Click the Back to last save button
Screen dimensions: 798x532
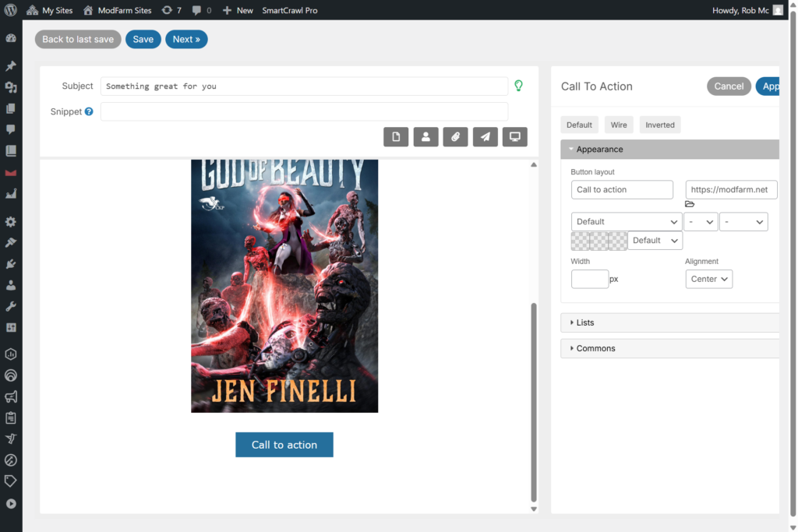pyautogui.click(x=78, y=40)
